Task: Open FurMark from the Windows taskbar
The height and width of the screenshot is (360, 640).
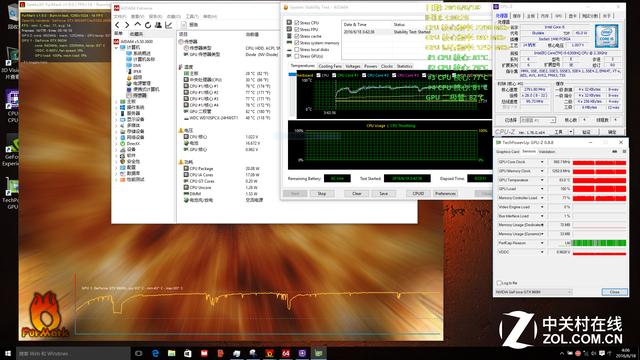Action: (269, 353)
